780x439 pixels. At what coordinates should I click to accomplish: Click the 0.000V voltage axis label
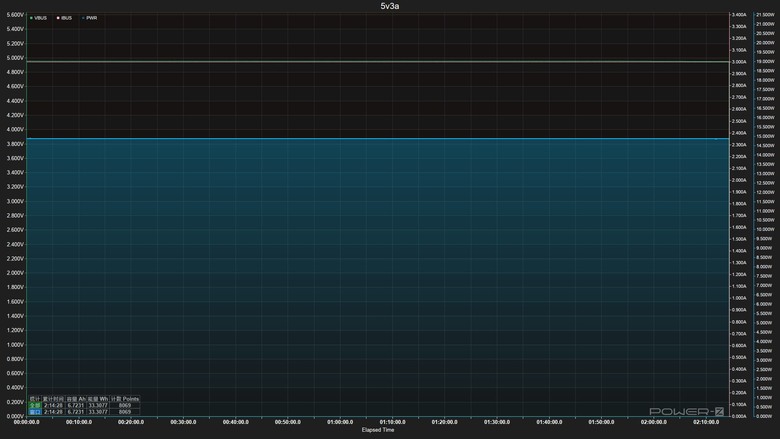[x=15, y=416]
